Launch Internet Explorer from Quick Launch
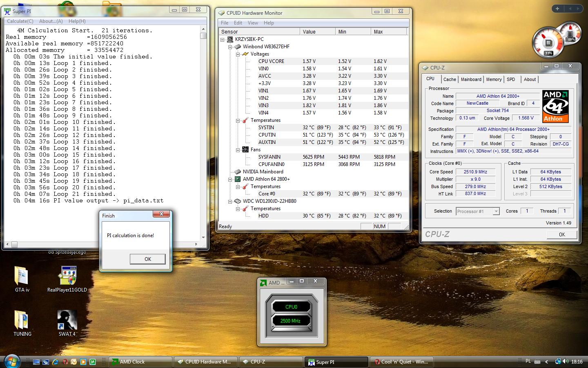Viewport: 588px width, 368px height. click(55, 362)
